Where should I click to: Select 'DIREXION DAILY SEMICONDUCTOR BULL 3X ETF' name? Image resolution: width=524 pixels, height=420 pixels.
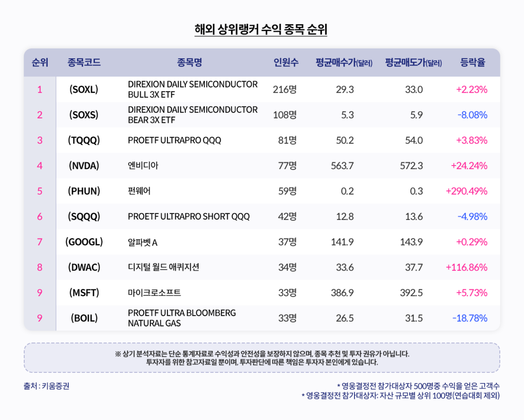(193, 89)
